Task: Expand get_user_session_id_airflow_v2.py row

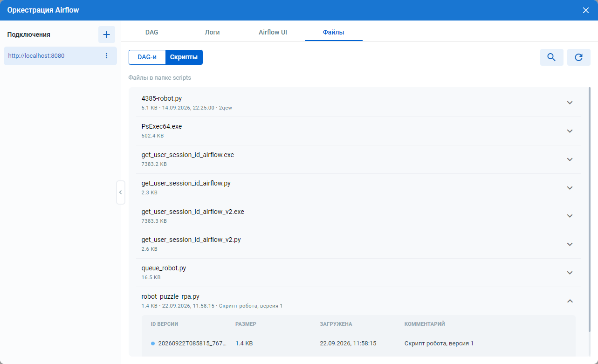Action: pos(570,244)
